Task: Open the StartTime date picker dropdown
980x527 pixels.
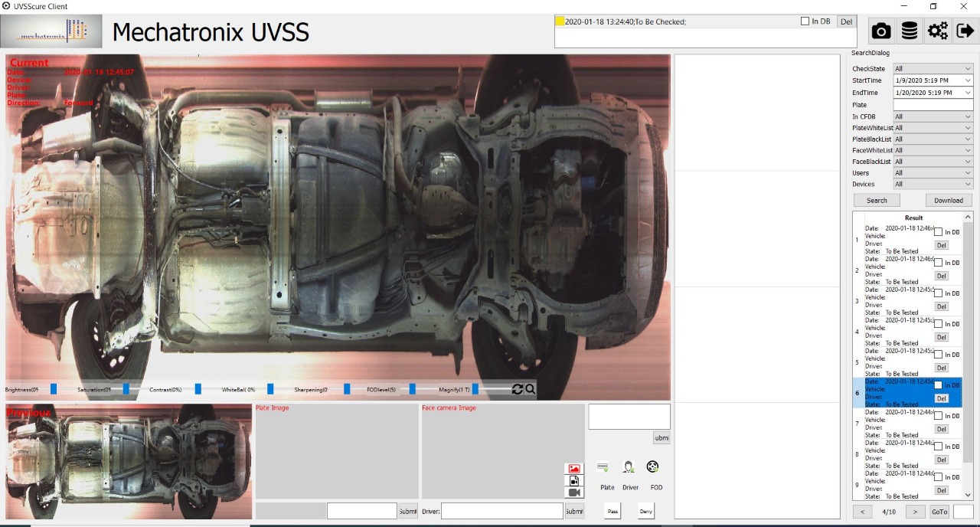Action: (968, 80)
